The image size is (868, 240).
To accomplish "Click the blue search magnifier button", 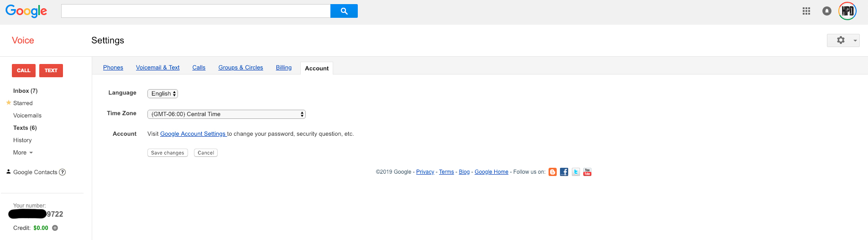I will pos(344,11).
